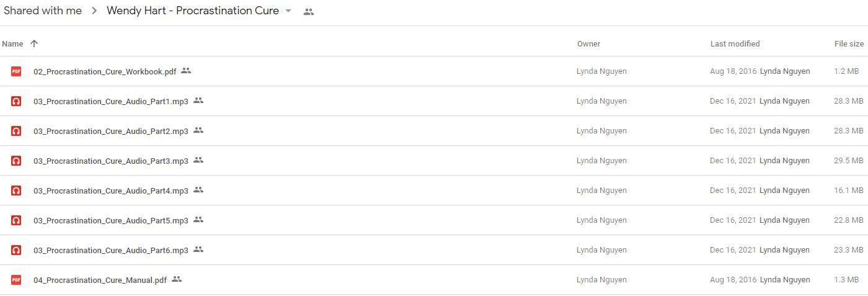Screen dimensions: 868x296
Task: Sort by Last modified column header
Action: [735, 44]
